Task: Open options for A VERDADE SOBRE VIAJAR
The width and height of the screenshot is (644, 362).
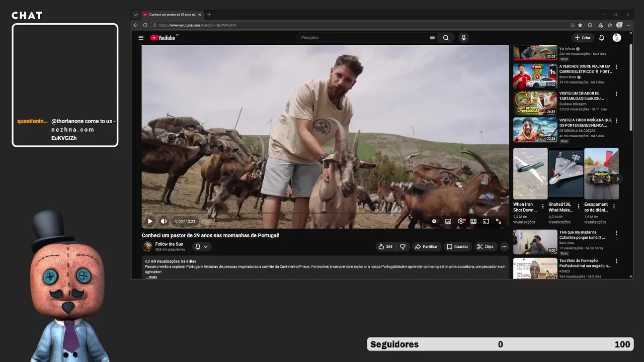Action: pos(616,67)
